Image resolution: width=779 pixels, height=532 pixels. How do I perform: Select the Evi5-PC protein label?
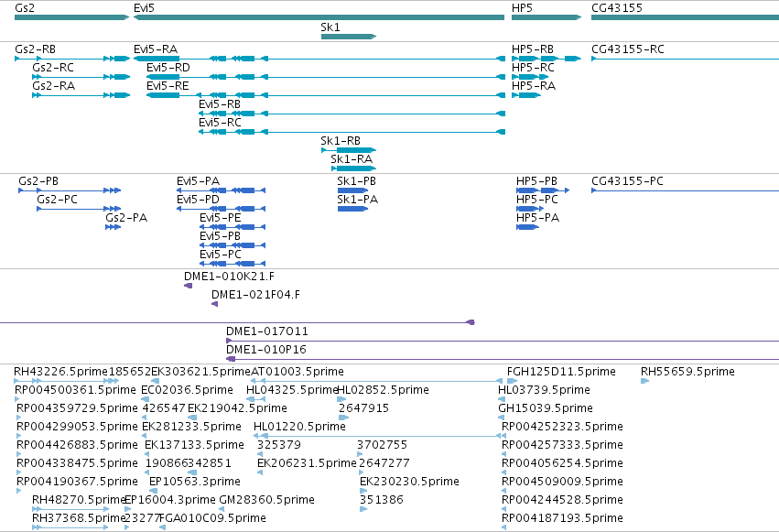click(221, 255)
